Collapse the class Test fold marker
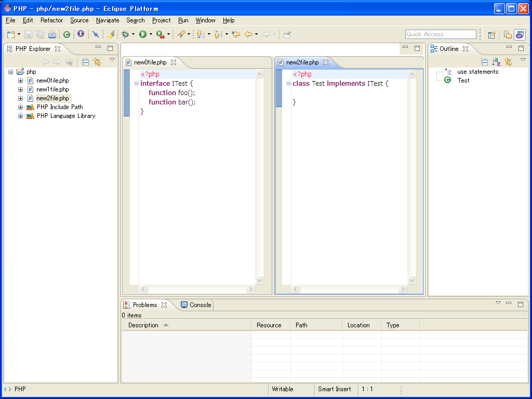532x399 pixels. (288, 84)
